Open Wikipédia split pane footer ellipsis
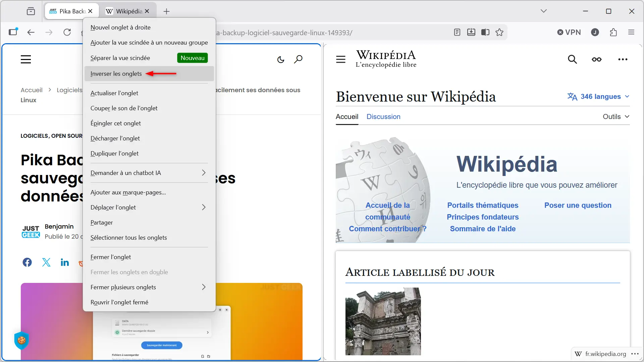The width and height of the screenshot is (644, 362). (x=635, y=354)
